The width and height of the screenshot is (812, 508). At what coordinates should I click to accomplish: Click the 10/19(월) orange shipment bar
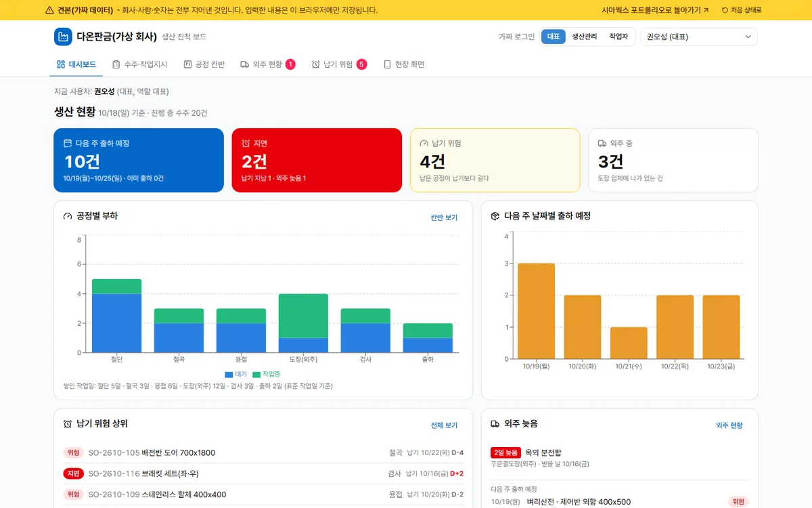[537, 311]
